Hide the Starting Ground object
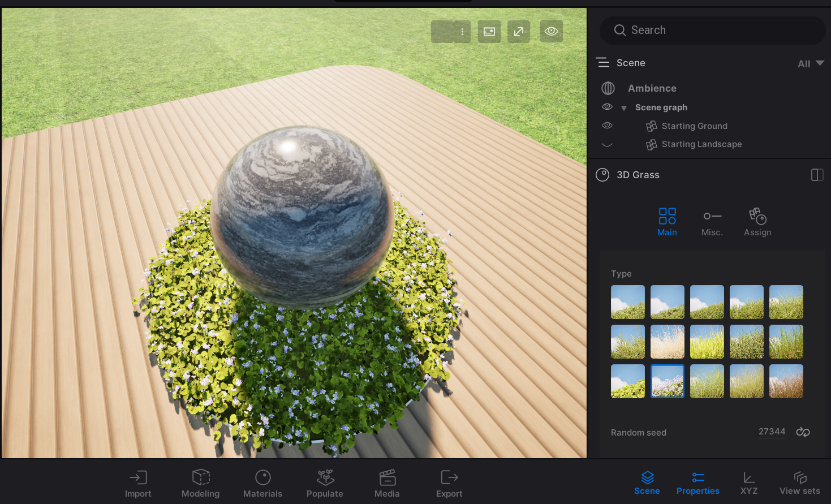Viewport: 831px width, 504px height. (607, 126)
